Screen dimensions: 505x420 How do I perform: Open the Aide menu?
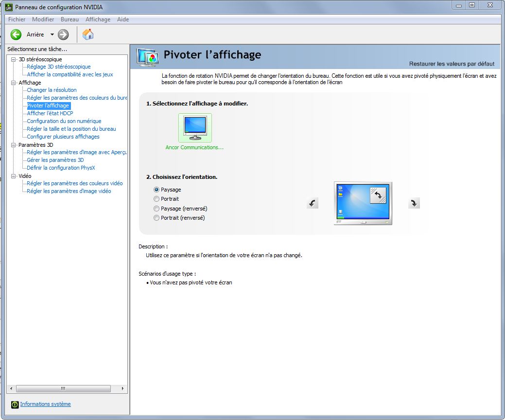click(x=123, y=19)
